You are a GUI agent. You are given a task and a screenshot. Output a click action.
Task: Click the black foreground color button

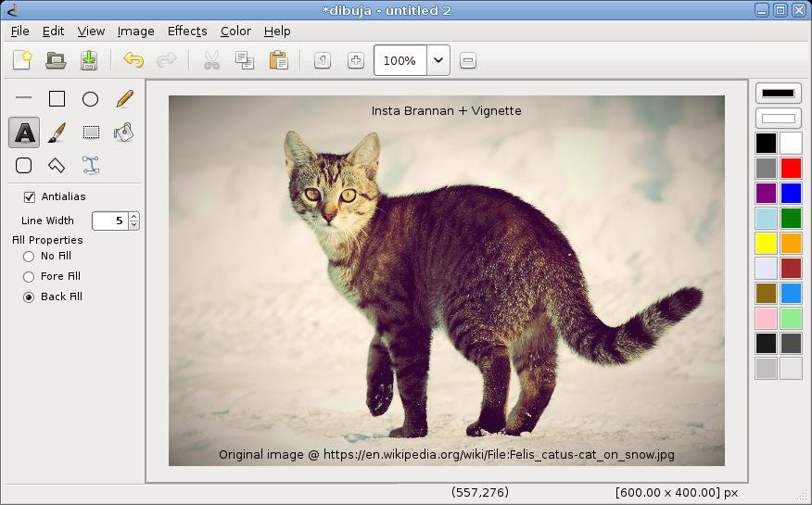click(x=779, y=94)
